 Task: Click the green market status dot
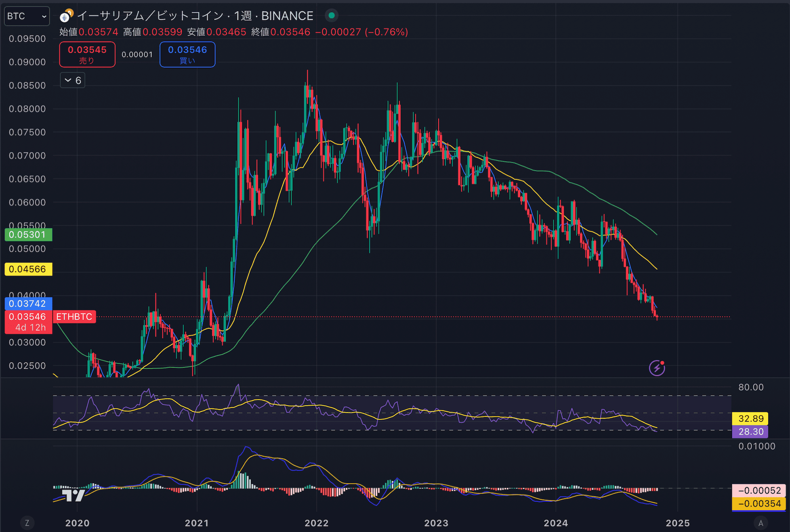[332, 16]
